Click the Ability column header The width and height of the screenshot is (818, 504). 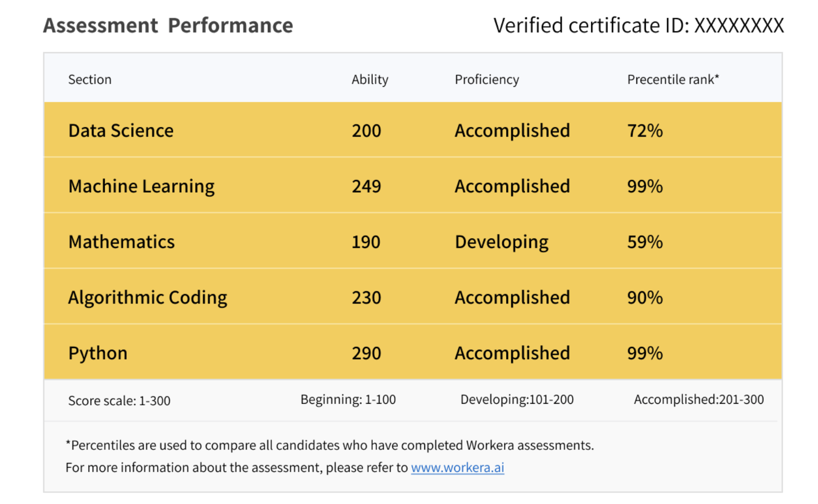pos(370,79)
